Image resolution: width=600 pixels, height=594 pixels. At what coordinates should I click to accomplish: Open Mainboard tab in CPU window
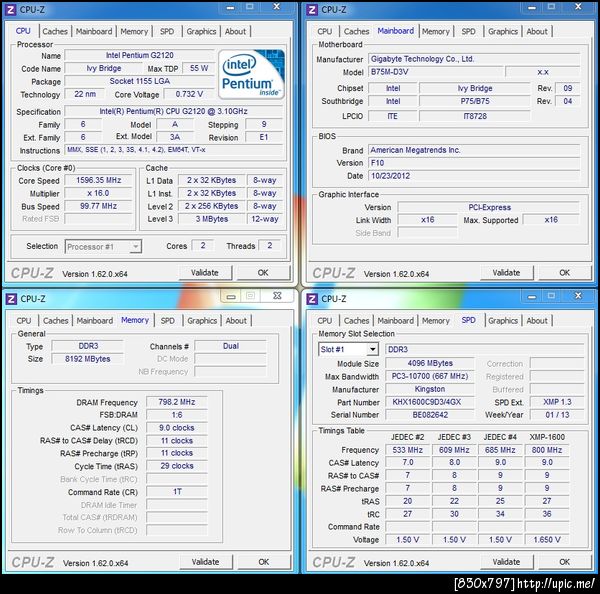click(94, 31)
